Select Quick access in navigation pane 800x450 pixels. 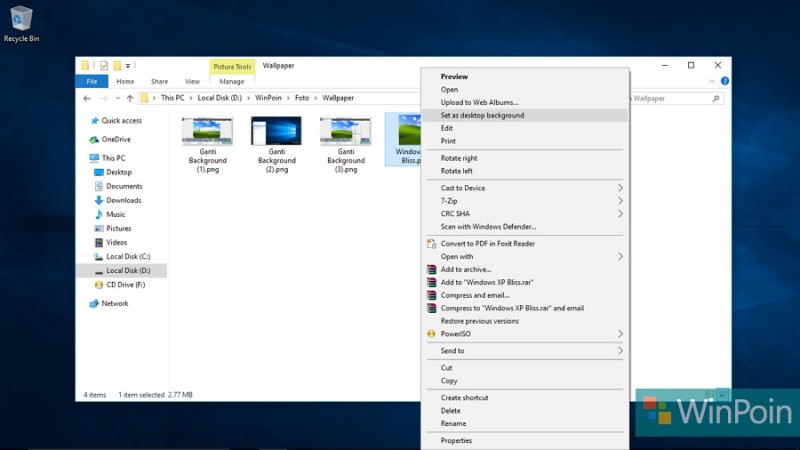pos(116,121)
